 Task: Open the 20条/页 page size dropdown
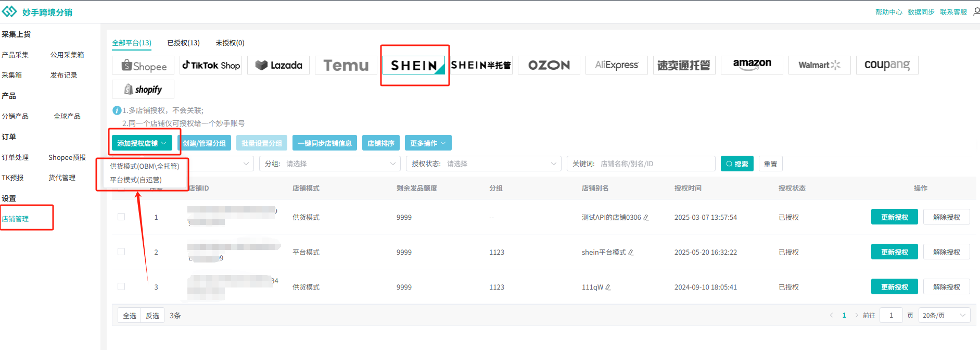click(x=944, y=316)
